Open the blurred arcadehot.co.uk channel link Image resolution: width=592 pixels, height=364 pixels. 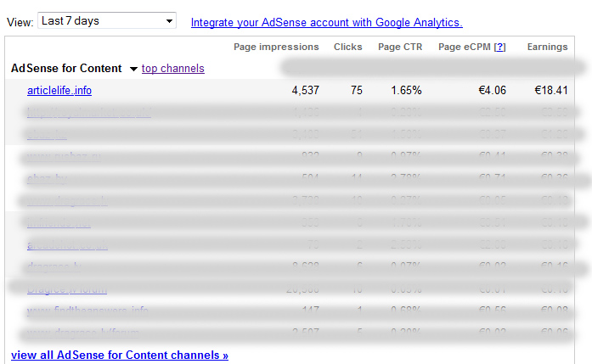(x=67, y=245)
